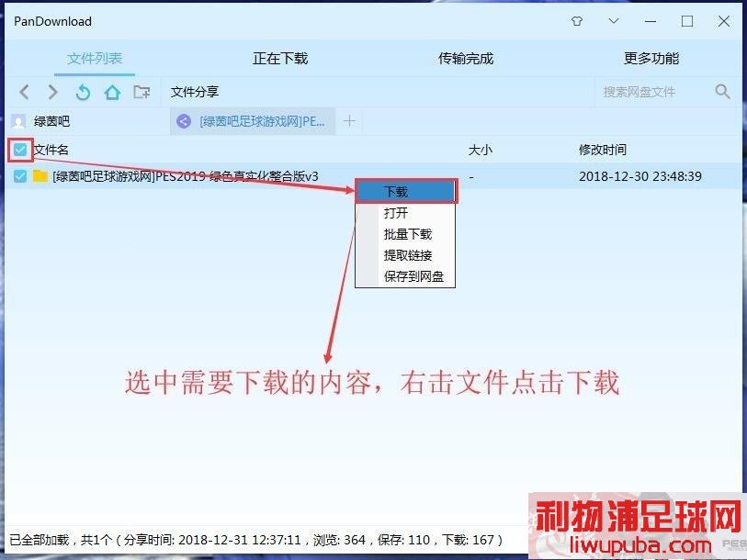Minimize the PanDownload window
The height and width of the screenshot is (560, 747).
coord(651,21)
